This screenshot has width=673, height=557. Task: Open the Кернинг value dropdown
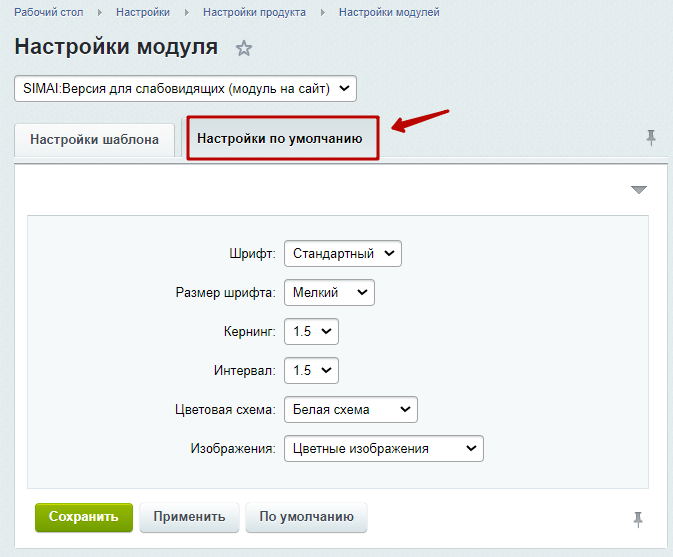click(312, 331)
